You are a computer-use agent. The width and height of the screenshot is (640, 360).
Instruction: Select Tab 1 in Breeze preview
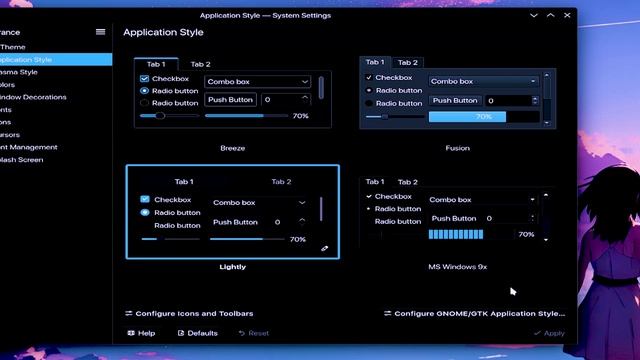click(156, 64)
